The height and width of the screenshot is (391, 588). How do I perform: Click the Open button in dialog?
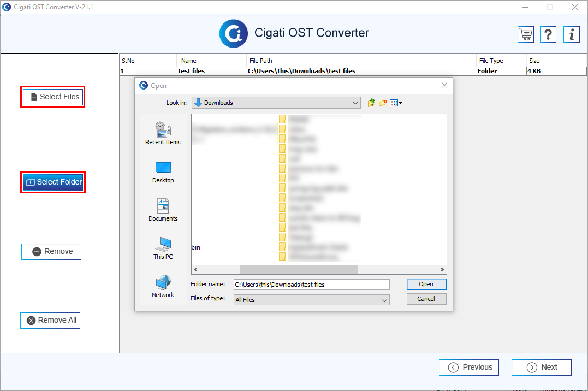click(426, 284)
